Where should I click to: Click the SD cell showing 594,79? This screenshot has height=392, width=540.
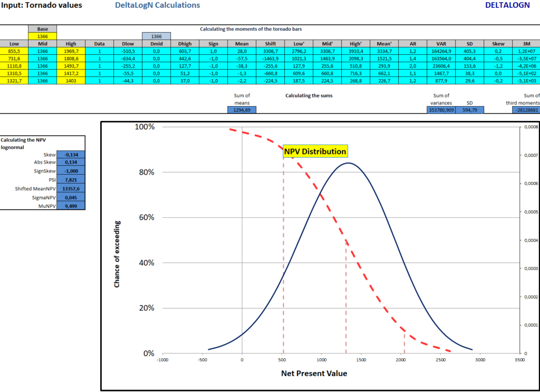tap(470, 109)
